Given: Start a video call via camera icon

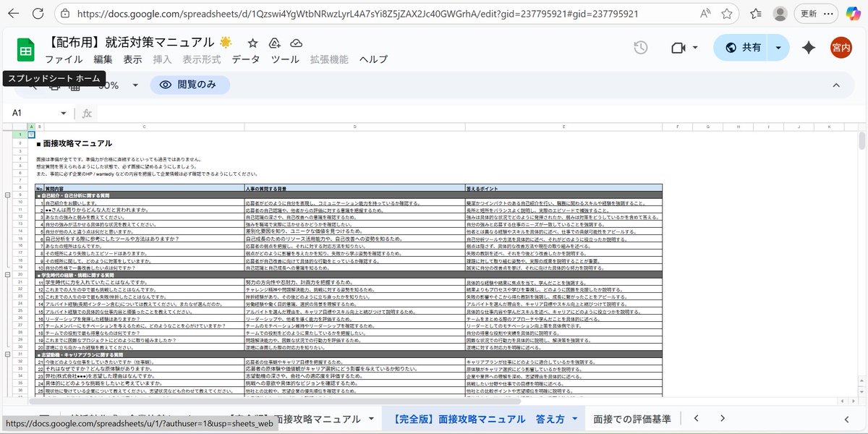Looking at the screenshot, I should pos(677,47).
